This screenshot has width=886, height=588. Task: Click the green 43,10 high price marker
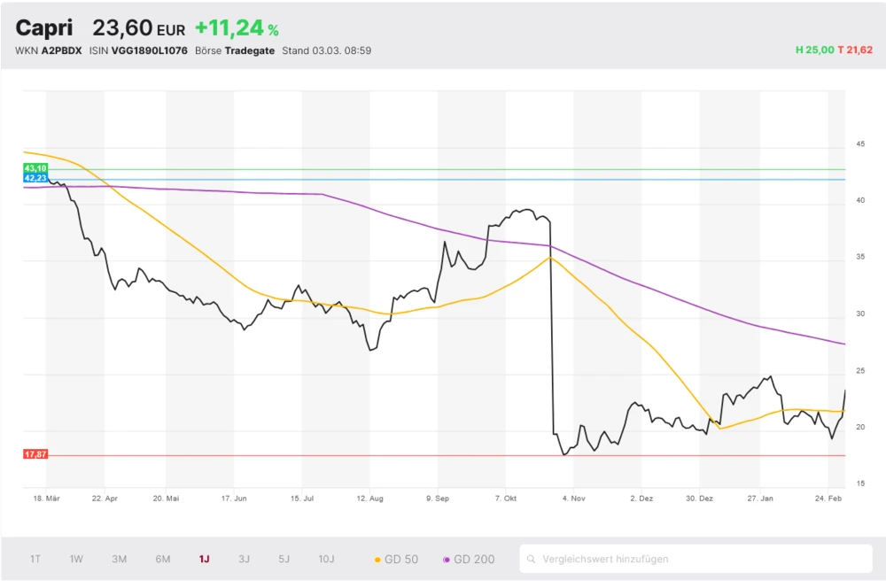(x=35, y=168)
